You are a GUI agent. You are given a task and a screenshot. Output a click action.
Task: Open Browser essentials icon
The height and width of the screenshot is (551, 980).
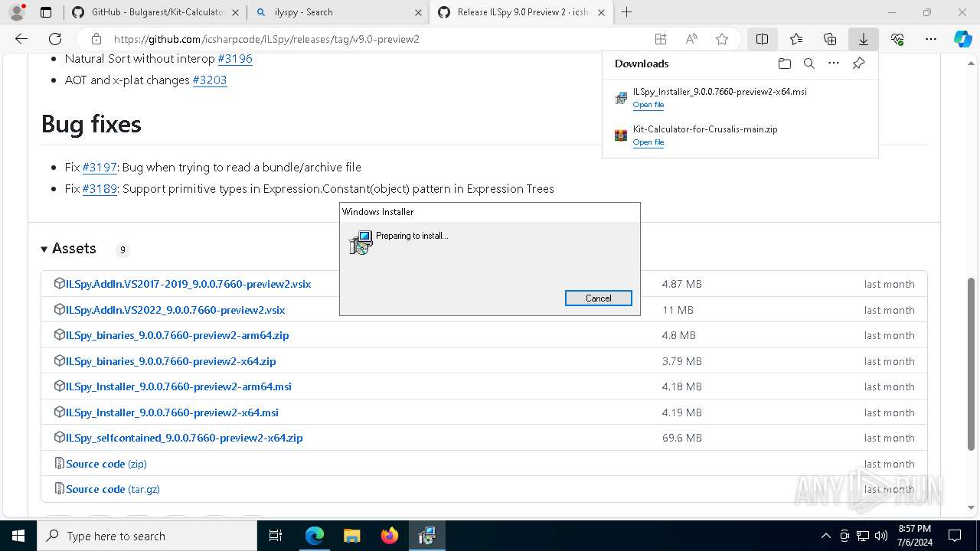(897, 39)
